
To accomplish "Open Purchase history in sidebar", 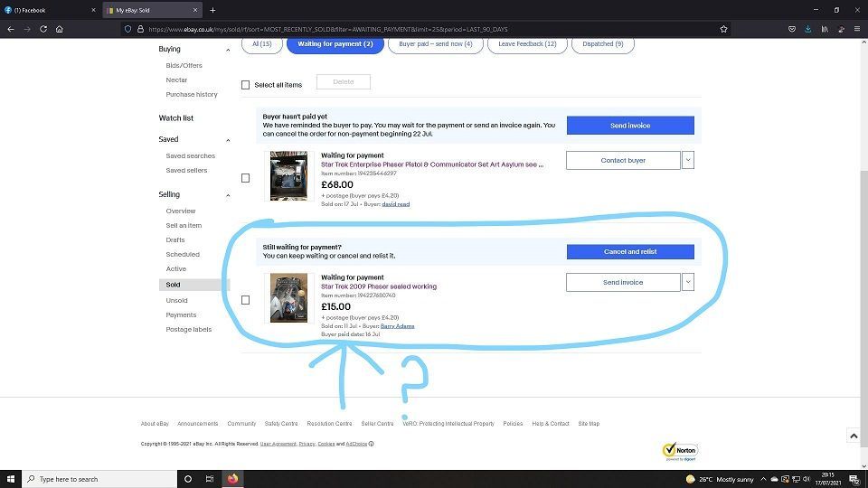I will click(192, 95).
